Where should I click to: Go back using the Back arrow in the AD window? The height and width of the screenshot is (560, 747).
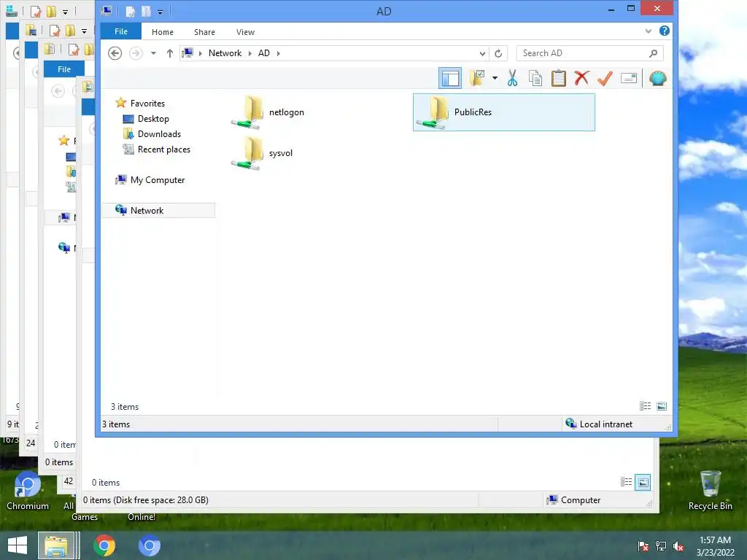click(x=115, y=53)
